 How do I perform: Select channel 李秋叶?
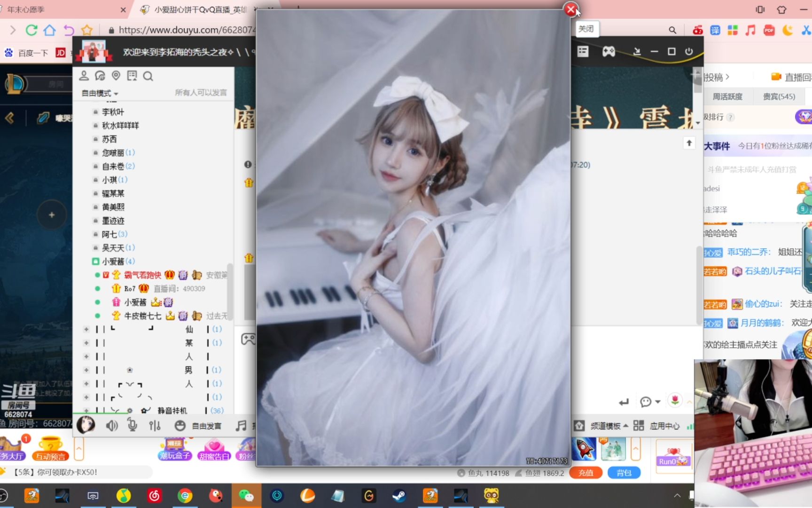tap(113, 112)
